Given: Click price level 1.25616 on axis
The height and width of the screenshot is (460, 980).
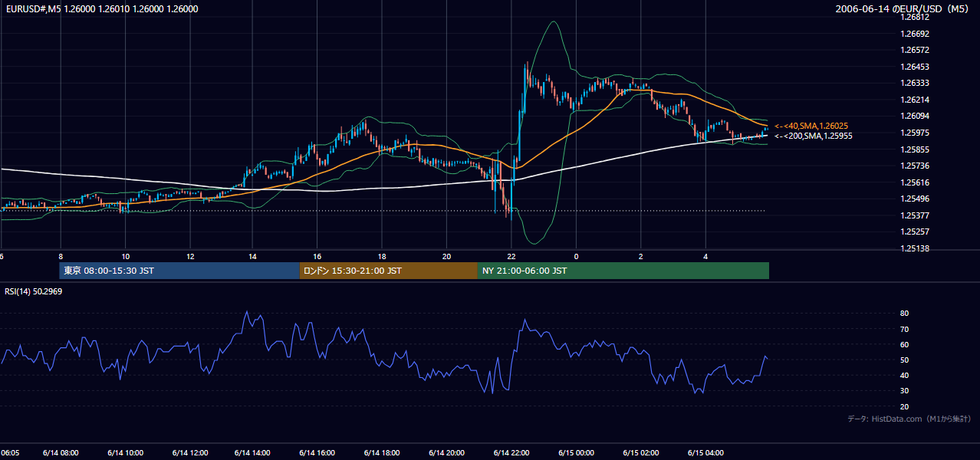Looking at the screenshot, I should [913, 182].
